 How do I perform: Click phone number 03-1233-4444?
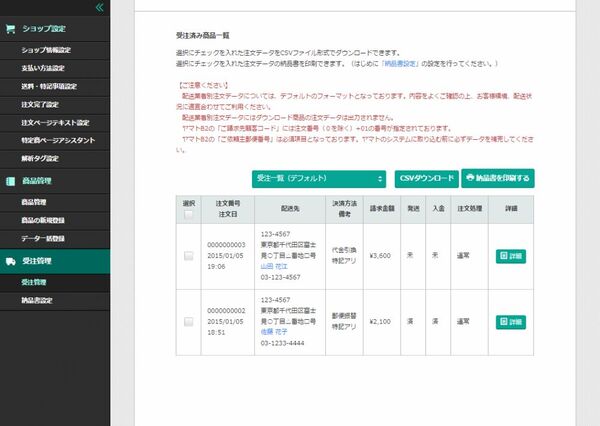tap(282, 343)
